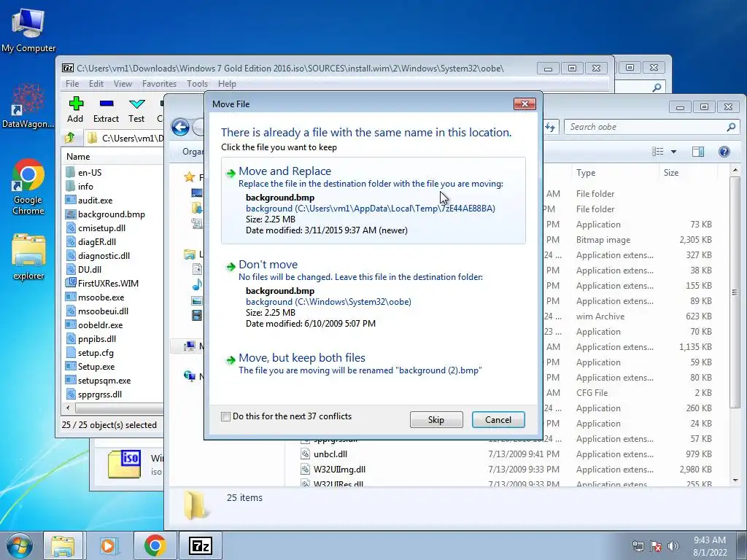Open the Help menu in 7-Zip
The width and height of the screenshot is (747, 560).
pos(227,84)
